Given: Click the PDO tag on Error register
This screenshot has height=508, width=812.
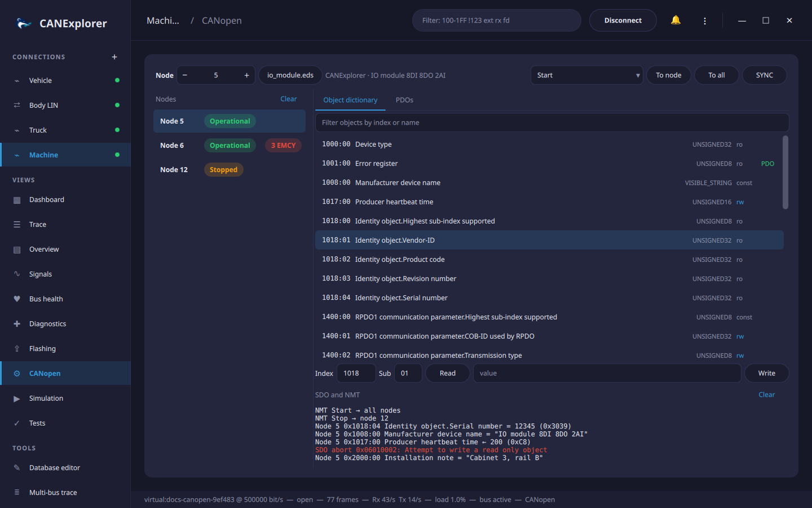Looking at the screenshot, I should [x=767, y=164].
